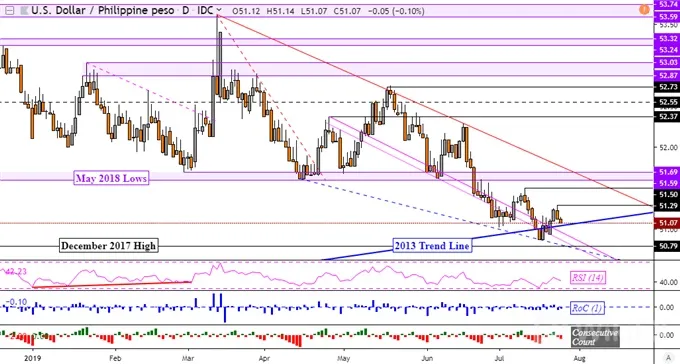Click the 'May' label on the time axis
Viewport: 680px width, 364px height.
coord(343,358)
